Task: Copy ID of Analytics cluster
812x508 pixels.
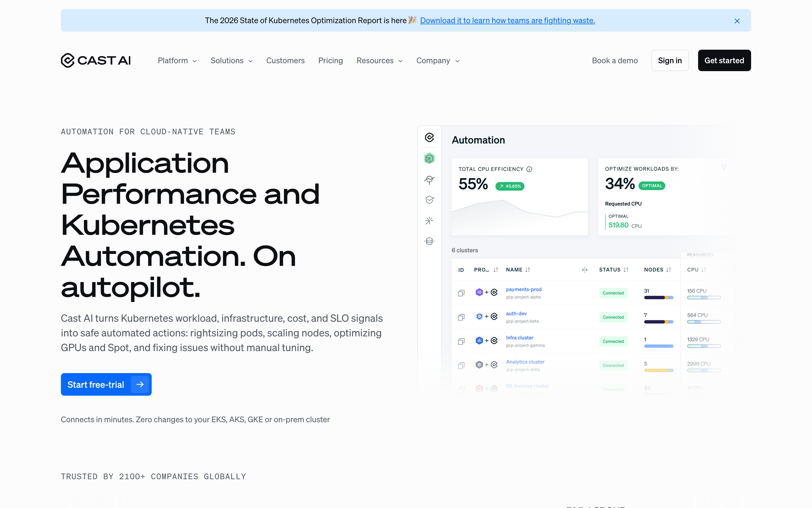Action: 461,365
